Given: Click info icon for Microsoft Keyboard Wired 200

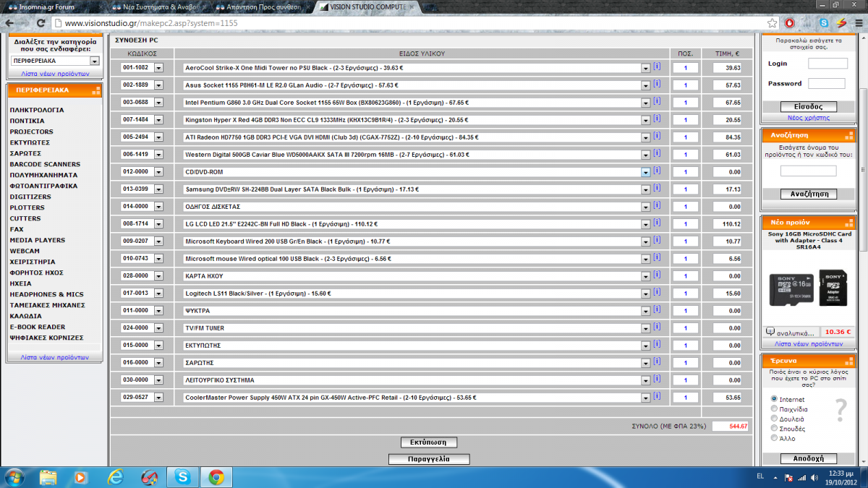Looking at the screenshot, I should (x=657, y=240).
